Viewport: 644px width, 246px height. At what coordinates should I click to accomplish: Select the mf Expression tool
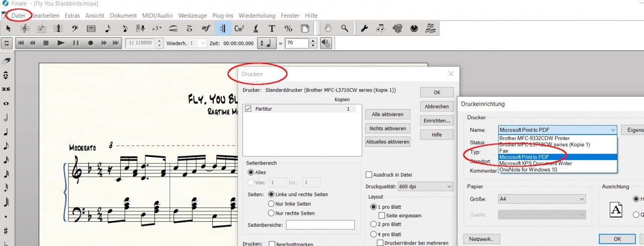(206, 28)
